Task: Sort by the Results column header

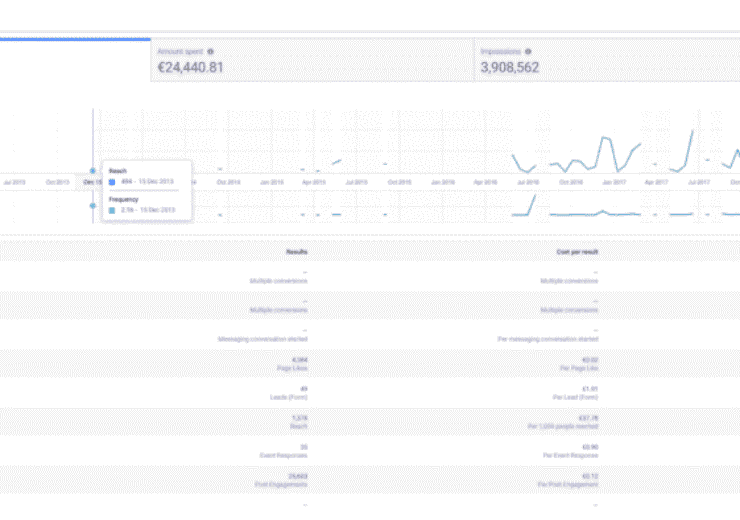Action: (x=296, y=252)
